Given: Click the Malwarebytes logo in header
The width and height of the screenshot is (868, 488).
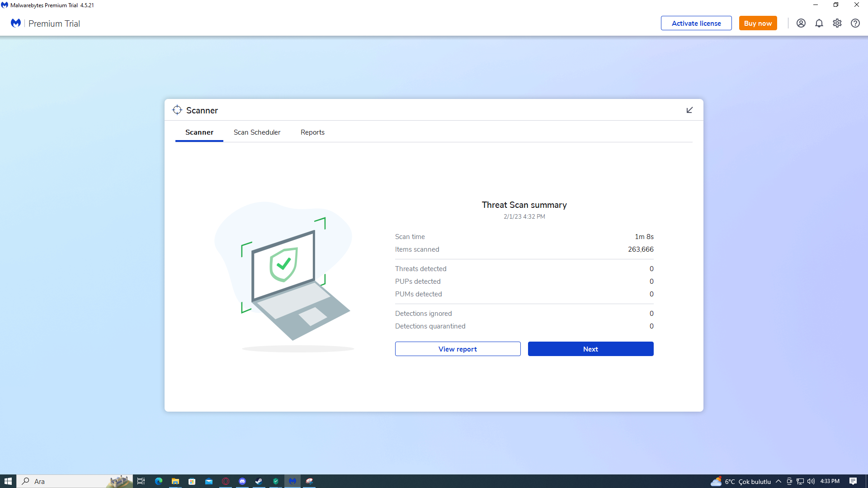Looking at the screenshot, I should (16, 23).
